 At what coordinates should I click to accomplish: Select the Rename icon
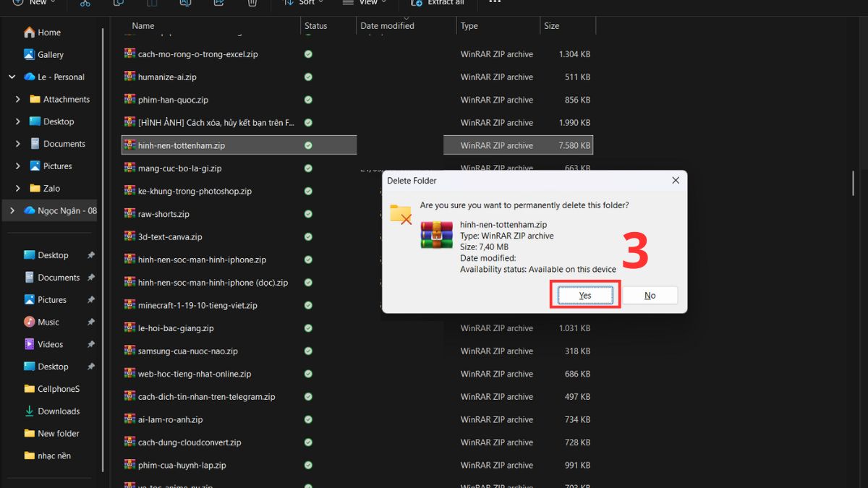pos(185,4)
